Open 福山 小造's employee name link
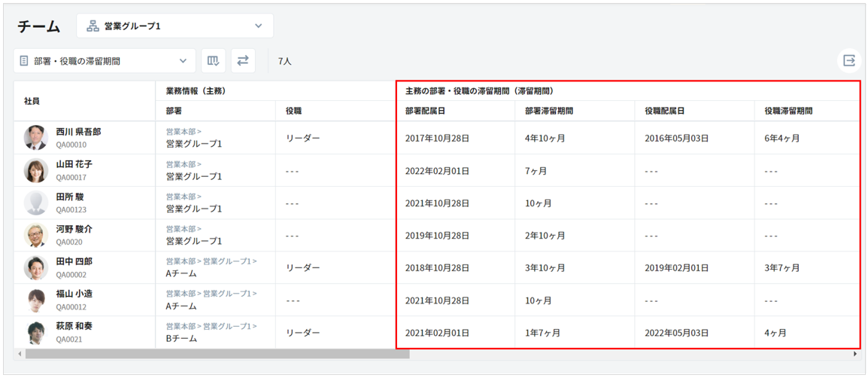Viewport: 868px width, 378px height. (74, 294)
